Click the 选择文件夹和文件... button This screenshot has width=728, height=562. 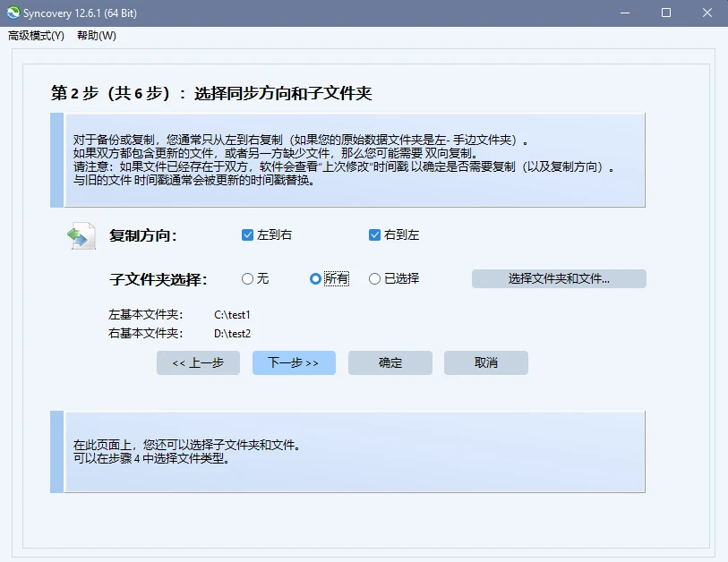click(559, 278)
